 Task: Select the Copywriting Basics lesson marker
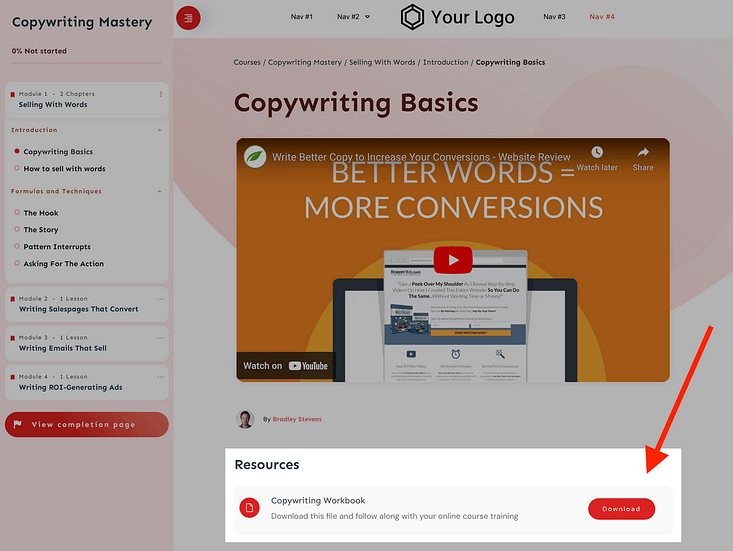point(17,151)
